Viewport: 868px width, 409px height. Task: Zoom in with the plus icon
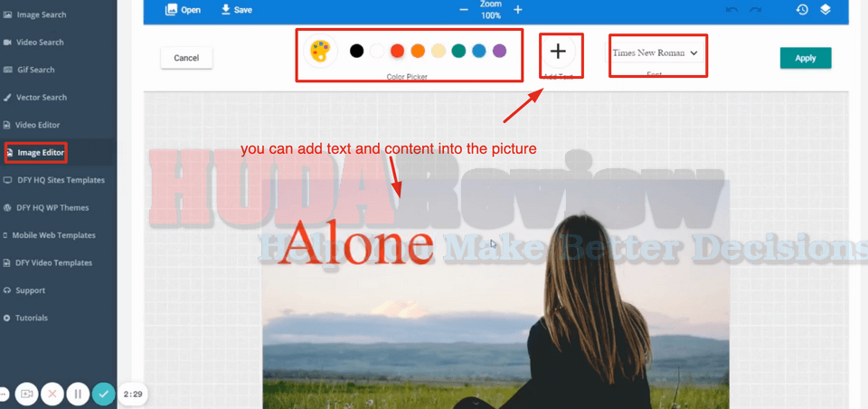[x=517, y=10]
